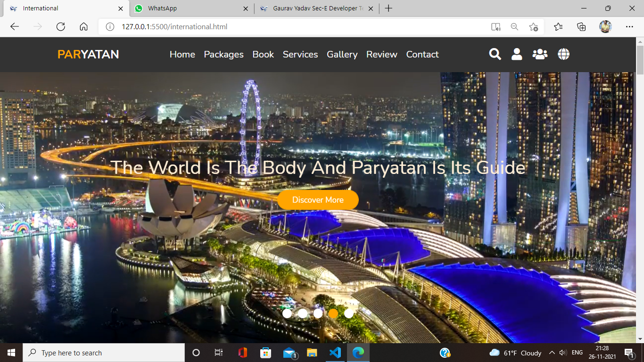Click the Discover More button
The image size is (644, 362).
317,200
